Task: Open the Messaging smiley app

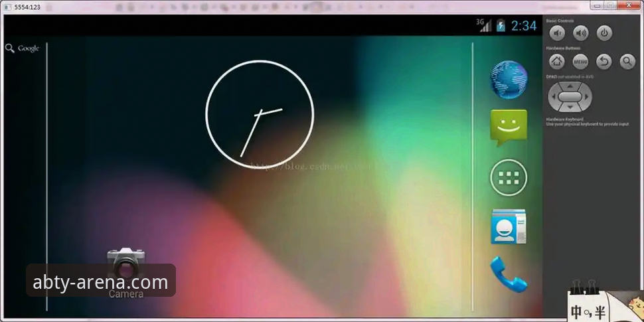Action: coord(509,127)
